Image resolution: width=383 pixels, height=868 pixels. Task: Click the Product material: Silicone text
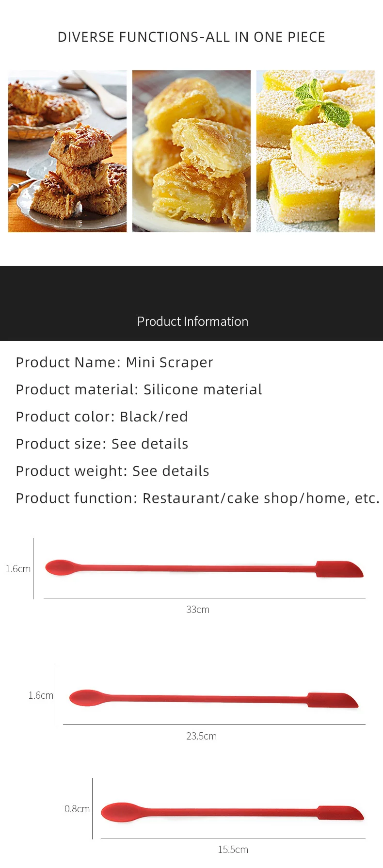(139, 389)
